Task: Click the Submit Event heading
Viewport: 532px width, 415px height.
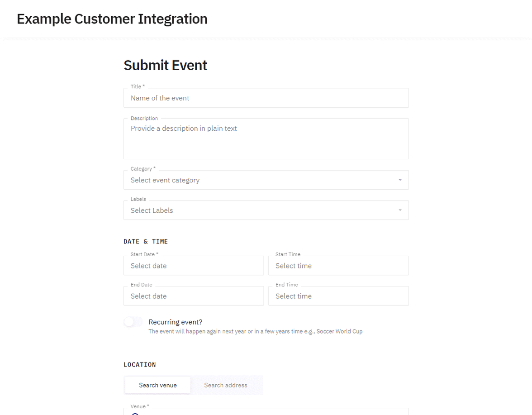Action: click(165, 65)
